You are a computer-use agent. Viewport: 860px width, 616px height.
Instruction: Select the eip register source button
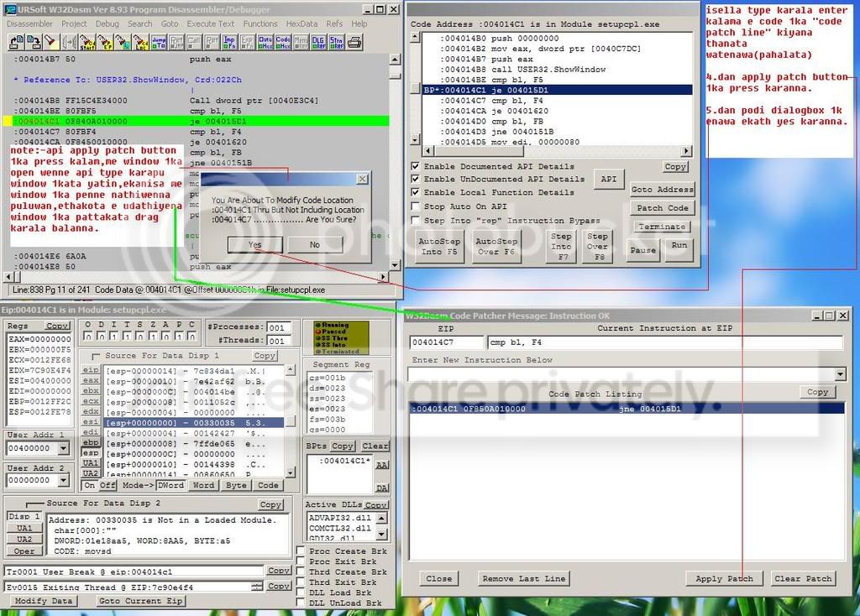(91, 370)
